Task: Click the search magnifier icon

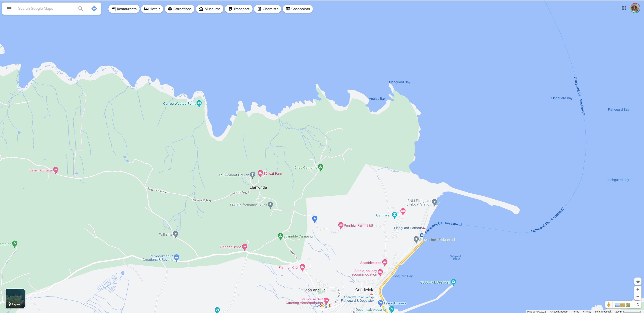Action: point(80,8)
